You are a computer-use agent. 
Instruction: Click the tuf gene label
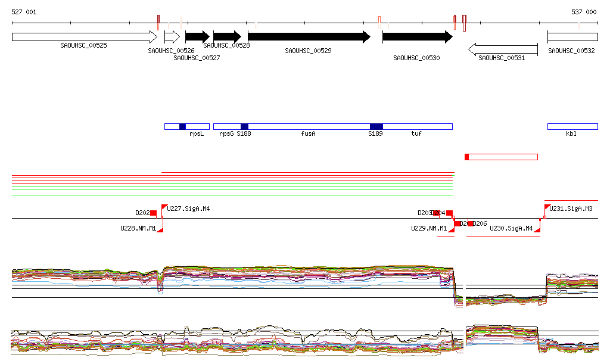click(x=416, y=133)
